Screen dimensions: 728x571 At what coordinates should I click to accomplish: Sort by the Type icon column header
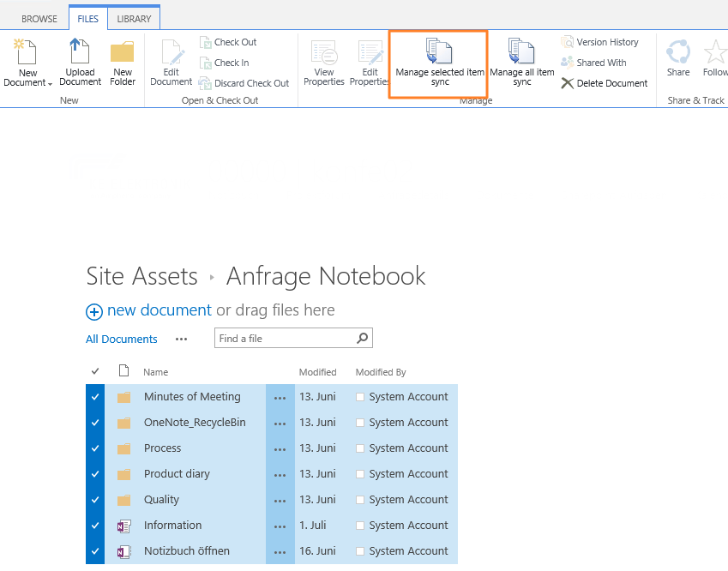coord(124,370)
